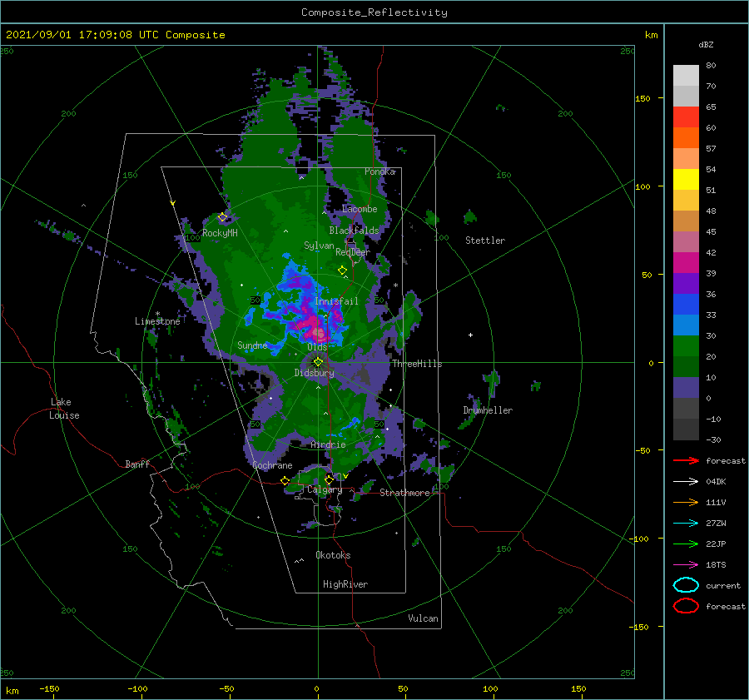Click the yellow diamond marker below Cochrane
749x700 pixels.
coord(285,481)
